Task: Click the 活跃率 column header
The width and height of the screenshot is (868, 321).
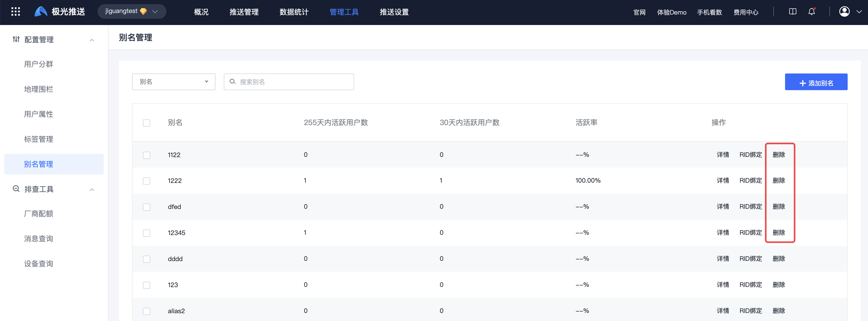Action: [586, 122]
